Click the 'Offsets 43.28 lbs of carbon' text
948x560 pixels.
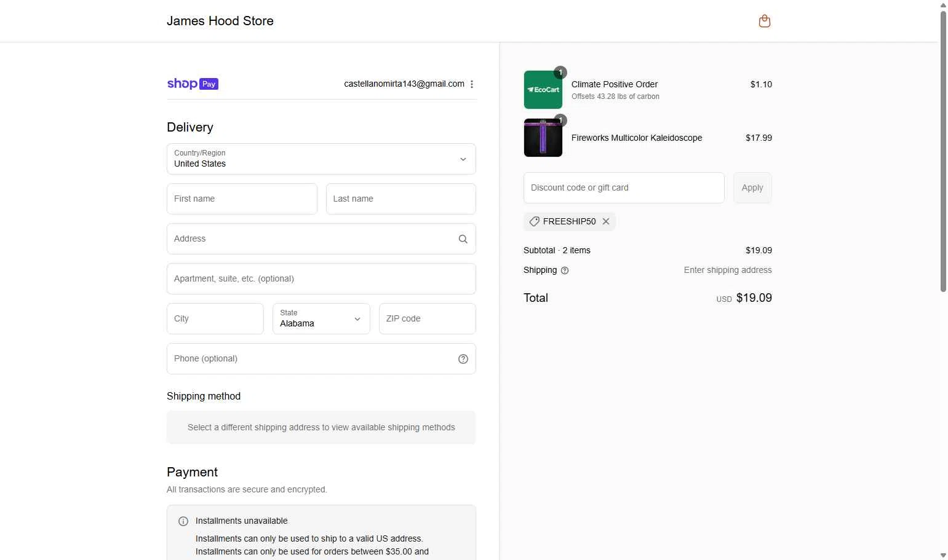coord(615,97)
